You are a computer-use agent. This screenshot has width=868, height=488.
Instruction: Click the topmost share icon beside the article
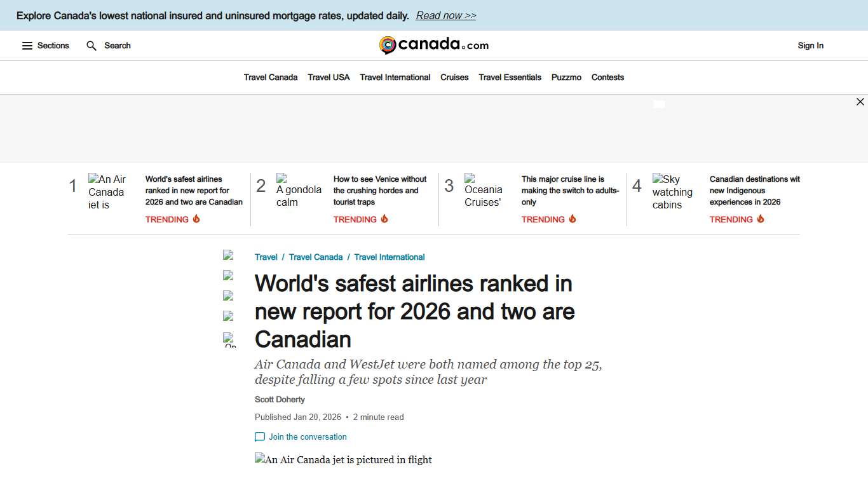(x=229, y=256)
